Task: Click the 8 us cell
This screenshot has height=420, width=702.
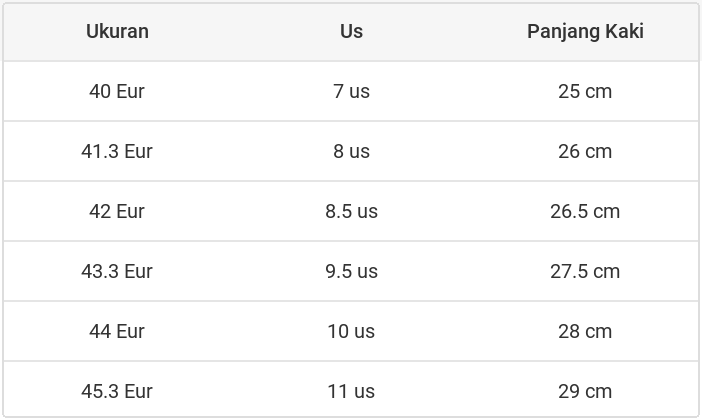Action: coord(351,151)
